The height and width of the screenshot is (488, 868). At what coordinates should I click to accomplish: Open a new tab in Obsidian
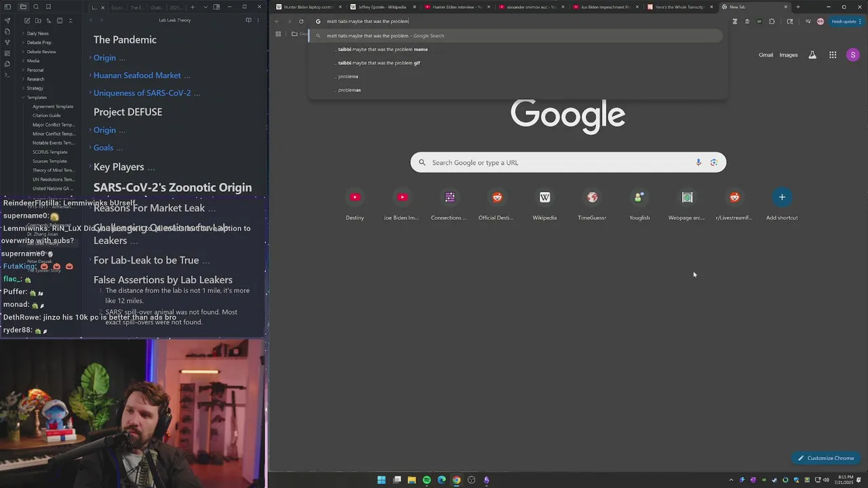pyautogui.click(x=193, y=7)
